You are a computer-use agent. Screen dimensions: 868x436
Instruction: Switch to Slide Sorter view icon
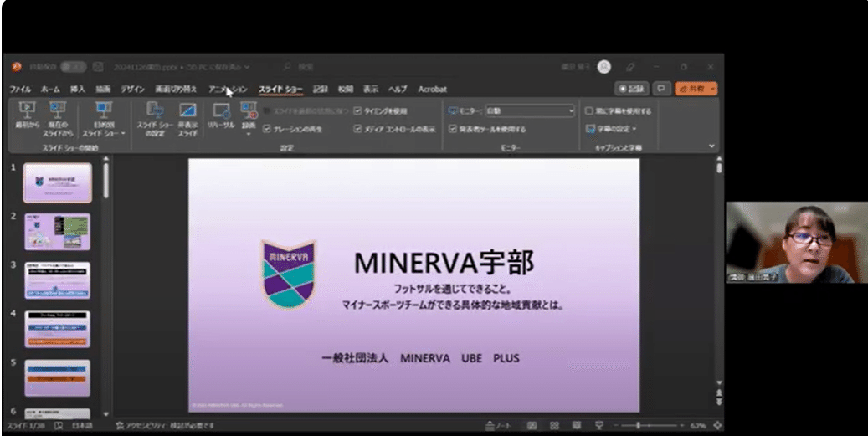coord(554,426)
